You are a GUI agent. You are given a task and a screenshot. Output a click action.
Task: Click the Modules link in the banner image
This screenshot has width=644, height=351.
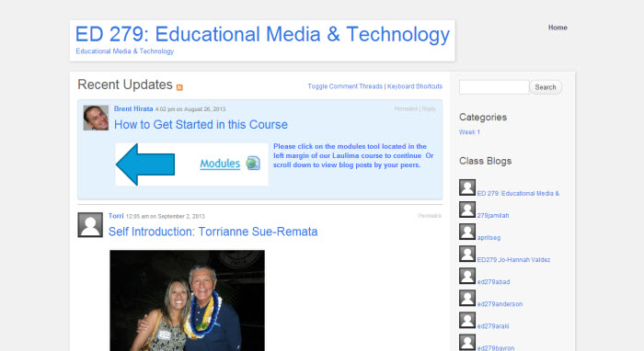[220, 164]
